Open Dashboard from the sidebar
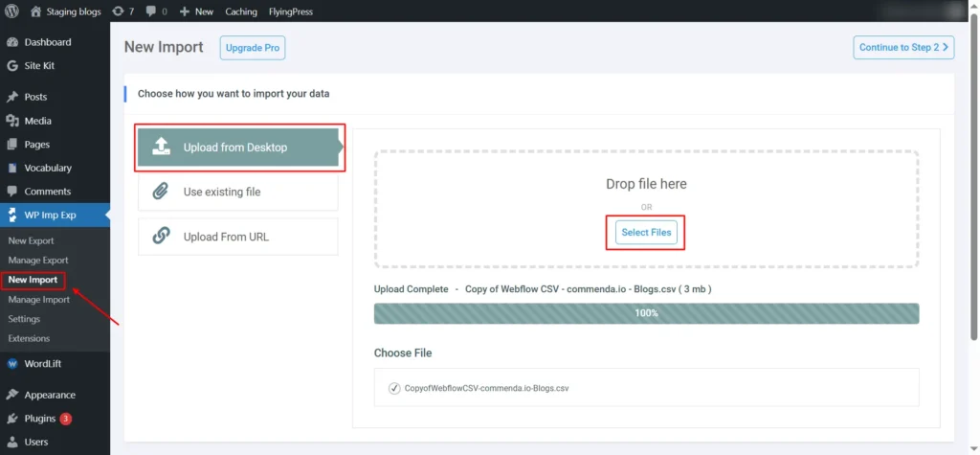This screenshot has width=980, height=455. 47,42
